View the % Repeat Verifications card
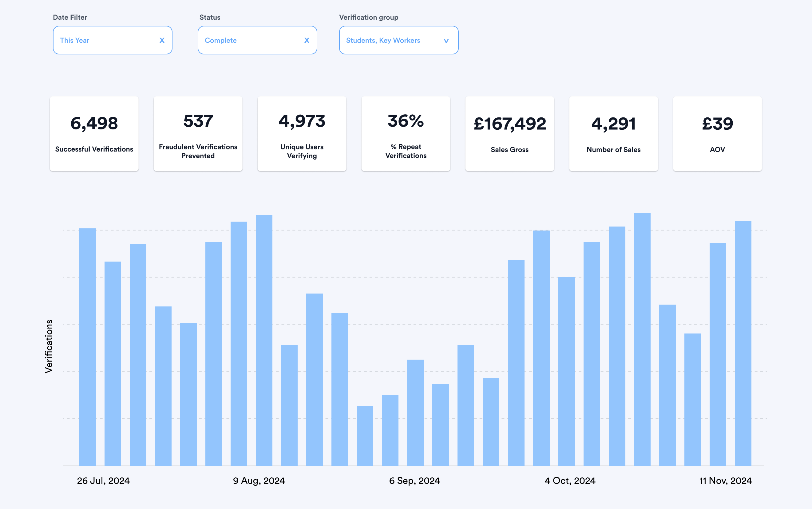This screenshot has height=509, width=812. pyautogui.click(x=406, y=134)
